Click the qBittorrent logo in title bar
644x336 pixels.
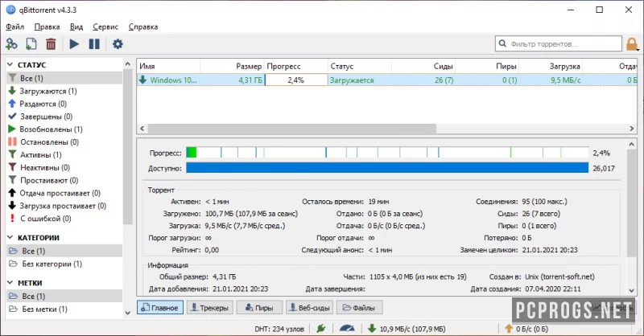[x=10, y=10]
